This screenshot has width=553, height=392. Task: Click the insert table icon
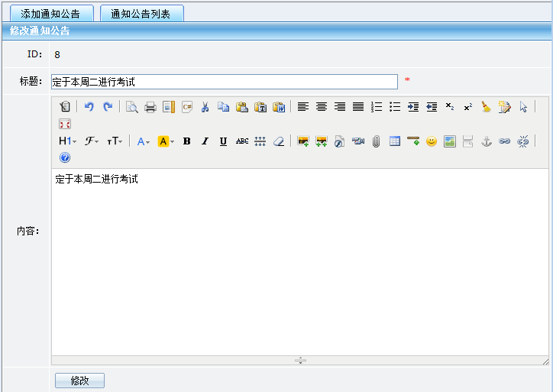pos(395,141)
